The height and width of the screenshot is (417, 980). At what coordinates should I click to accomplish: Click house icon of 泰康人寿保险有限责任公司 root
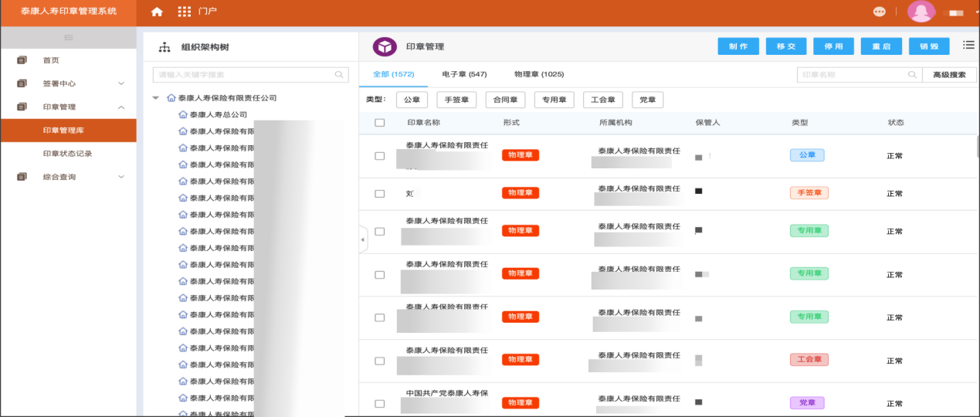(171, 98)
